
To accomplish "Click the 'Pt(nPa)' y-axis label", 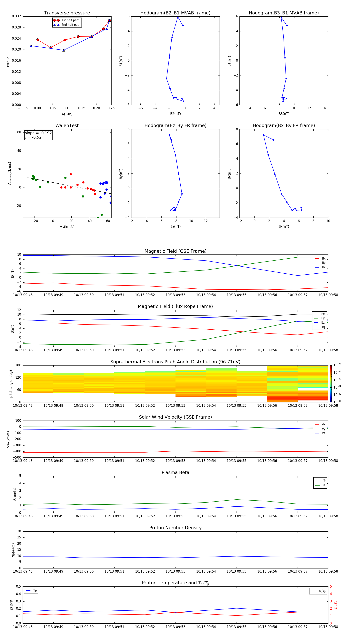I will tap(8, 61).
